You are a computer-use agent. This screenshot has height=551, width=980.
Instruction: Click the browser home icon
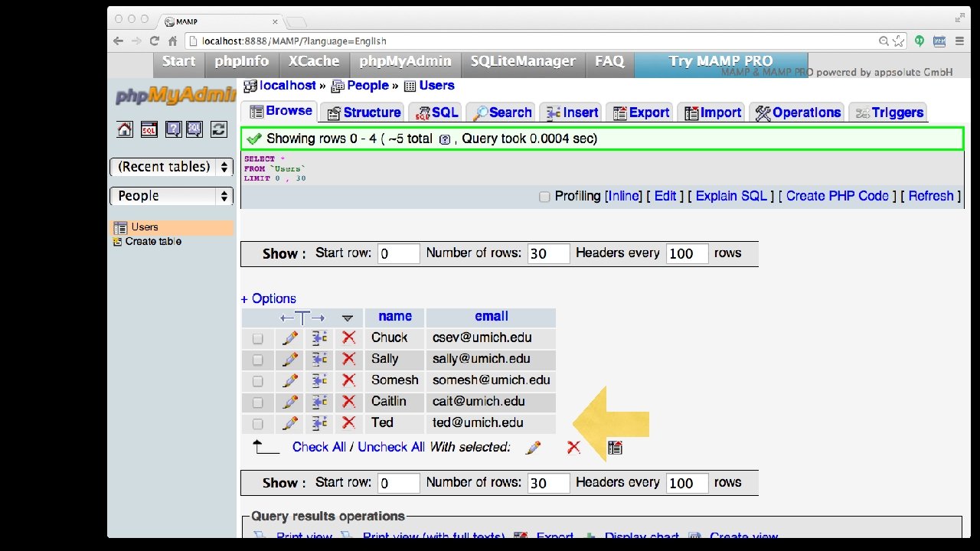pyautogui.click(x=173, y=41)
